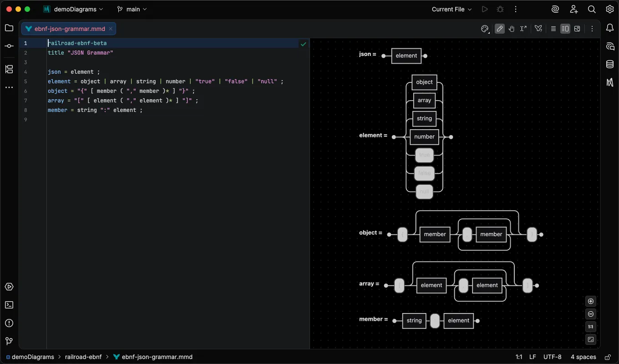Open the Database tool window
The height and width of the screenshot is (364, 619).
(610, 64)
